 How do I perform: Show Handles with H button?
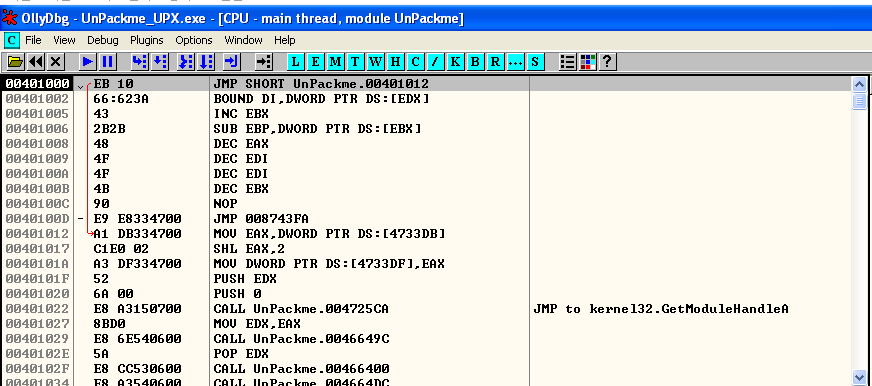[395, 62]
